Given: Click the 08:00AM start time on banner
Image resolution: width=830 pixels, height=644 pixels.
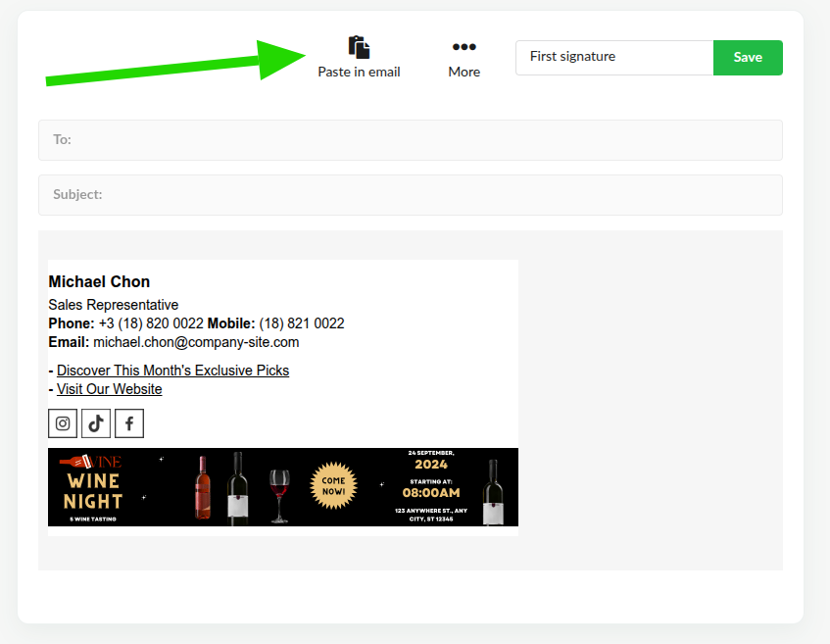Looking at the screenshot, I should pyautogui.click(x=431, y=494).
